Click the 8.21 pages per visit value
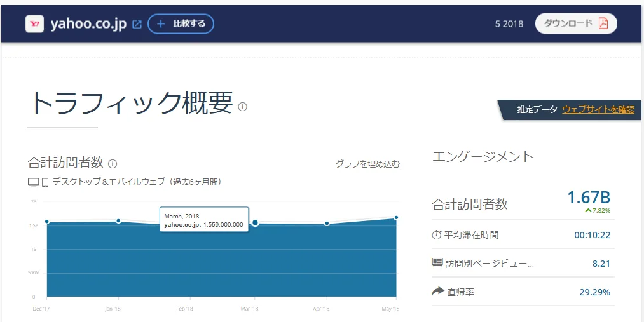Screen dimensions: 644x322 pos(601,264)
